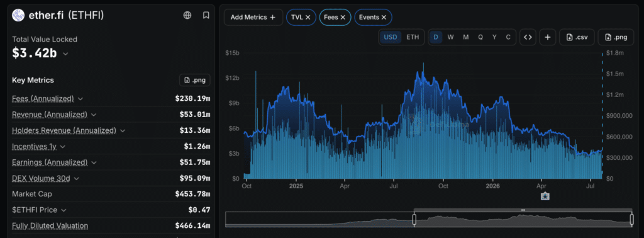Image resolution: width=644 pixels, height=238 pixels.
Task: Download Key Metrics as .png
Action: 195,80
